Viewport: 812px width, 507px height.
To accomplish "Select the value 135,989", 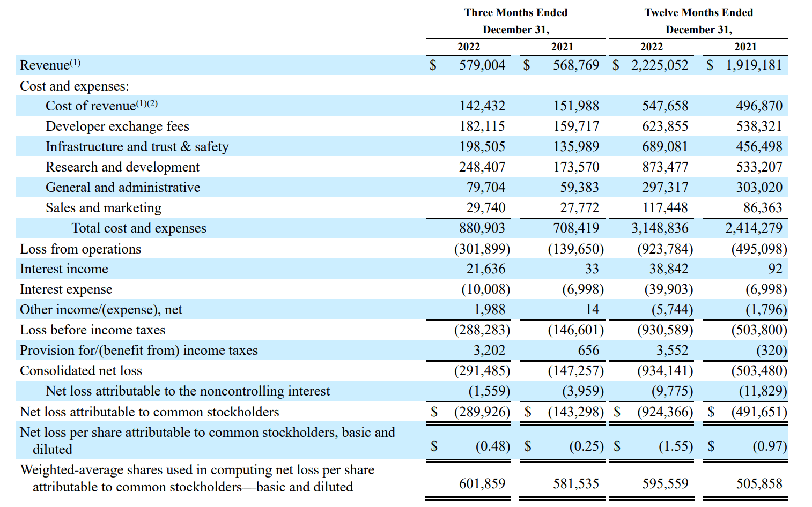I will (x=576, y=147).
